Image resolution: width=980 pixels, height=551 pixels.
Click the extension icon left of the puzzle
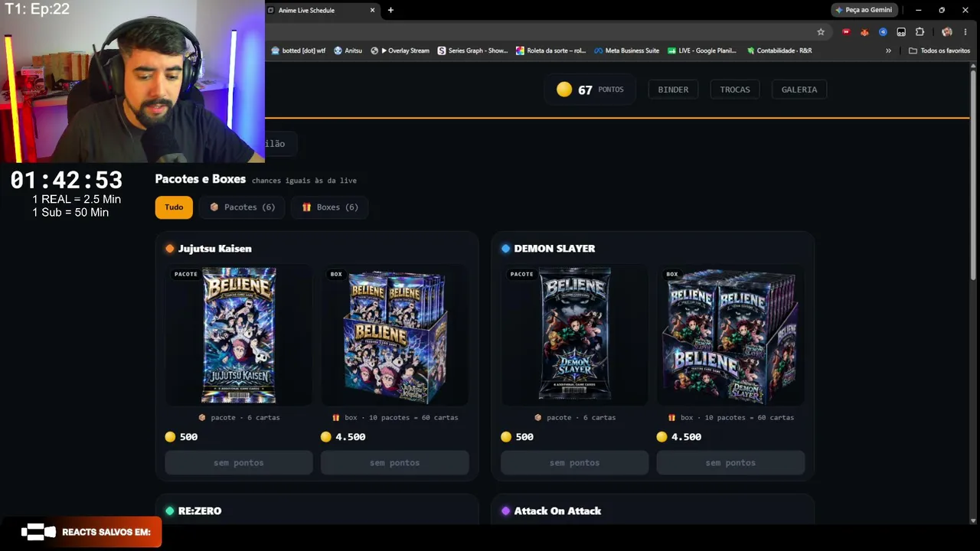[x=901, y=32]
